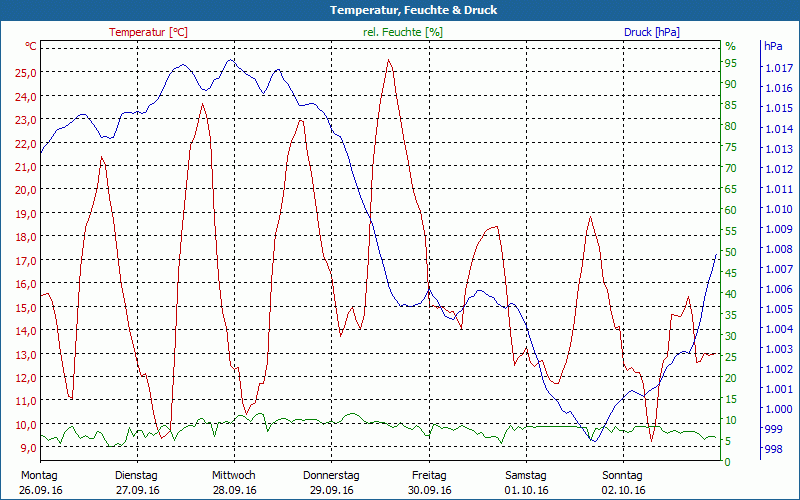Select the Freitag day label
The image size is (800, 500).
pos(429,475)
